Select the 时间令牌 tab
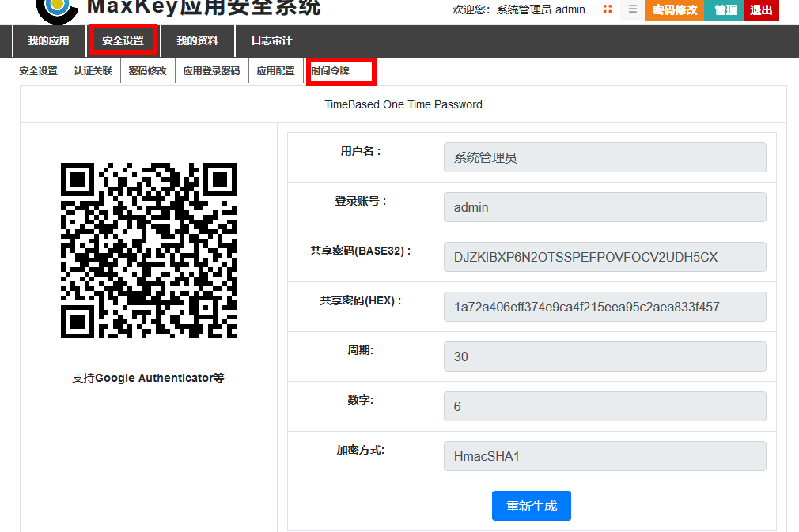Viewport: 799px width, 532px height. 331,71
